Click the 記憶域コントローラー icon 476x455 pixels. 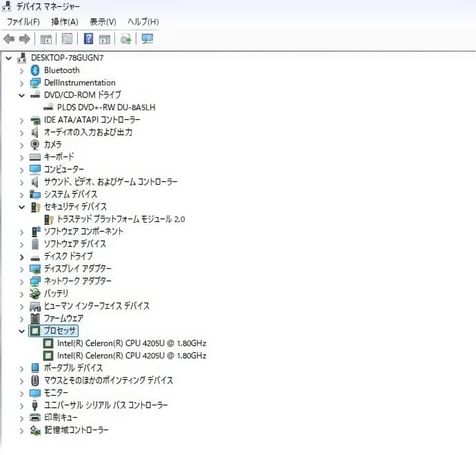point(35,430)
